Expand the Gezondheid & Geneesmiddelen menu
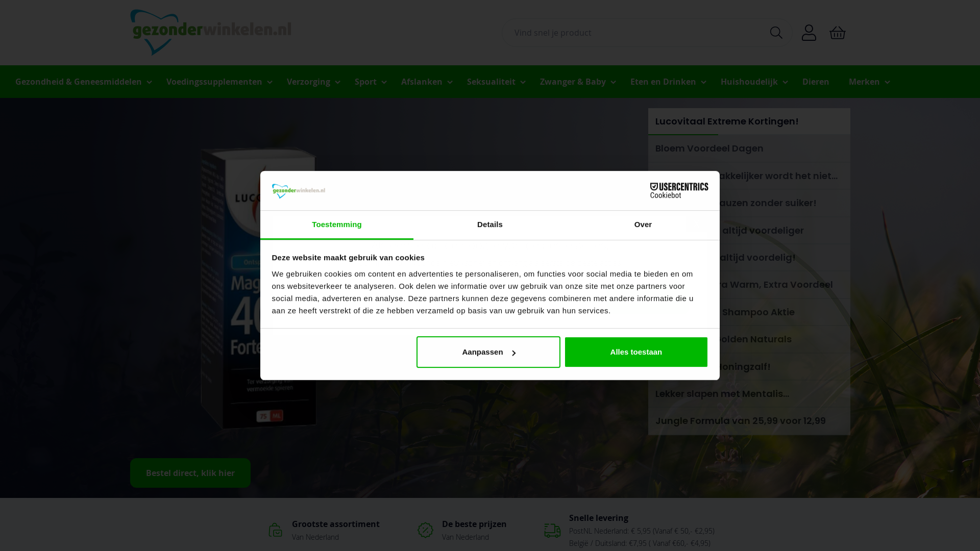980x551 pixels. (83, 82)
